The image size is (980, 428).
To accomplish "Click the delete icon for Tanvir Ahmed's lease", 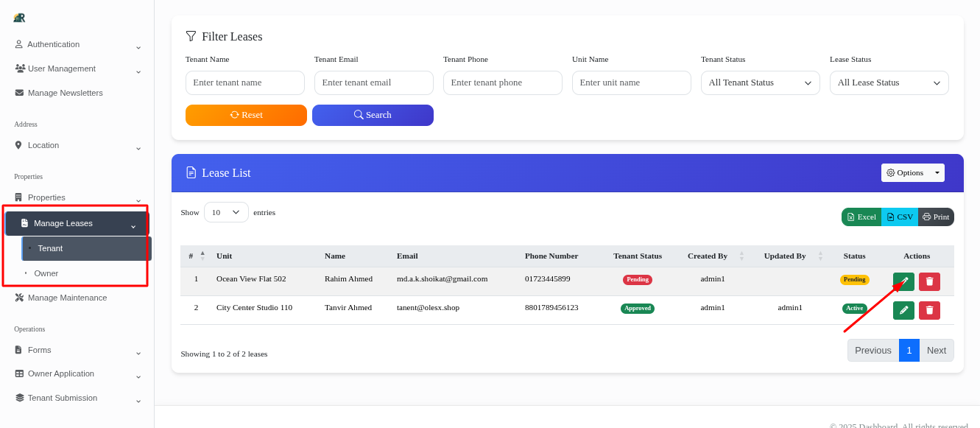I will (929, 310).
